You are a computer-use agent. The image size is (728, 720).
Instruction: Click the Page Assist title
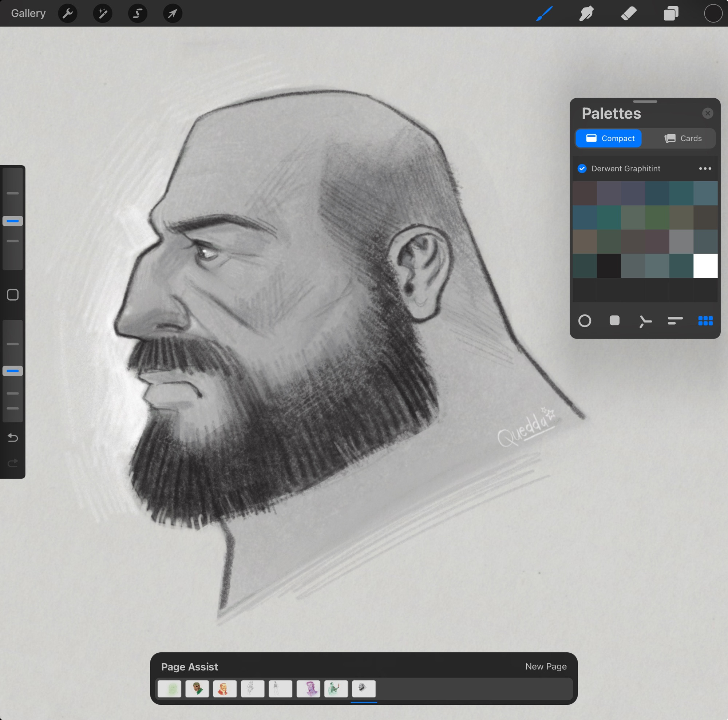pyautogui.click(x=190, y=666)
